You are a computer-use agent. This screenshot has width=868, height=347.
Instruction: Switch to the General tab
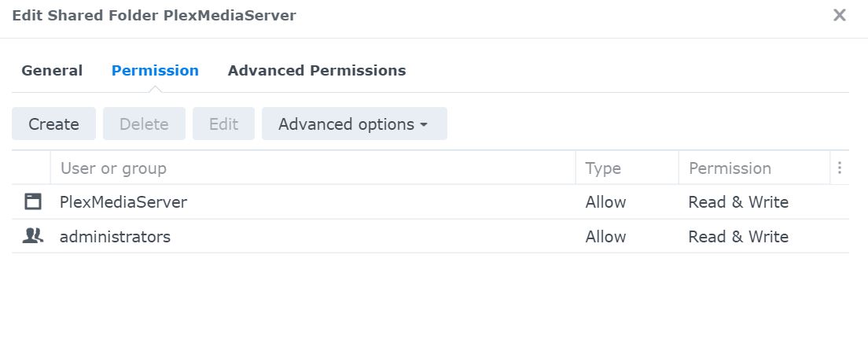(52, 70)
